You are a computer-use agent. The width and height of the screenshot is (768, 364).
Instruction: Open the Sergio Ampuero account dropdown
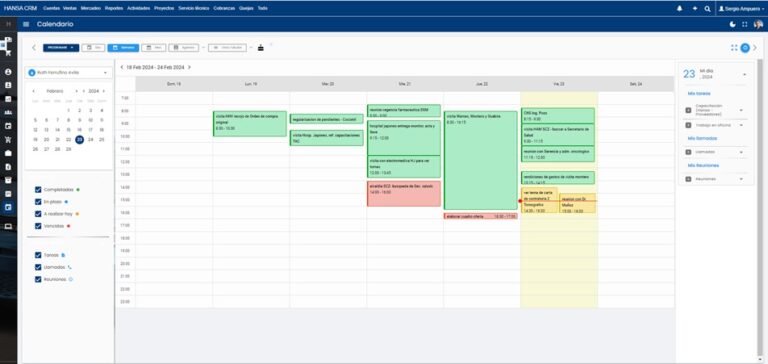click(x=741, y=8)
